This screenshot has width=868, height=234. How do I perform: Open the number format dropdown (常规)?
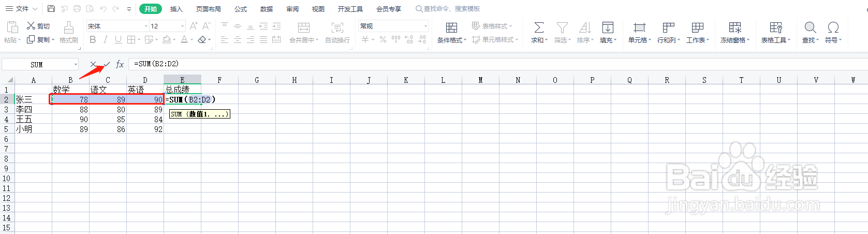(x=426, y=26)
